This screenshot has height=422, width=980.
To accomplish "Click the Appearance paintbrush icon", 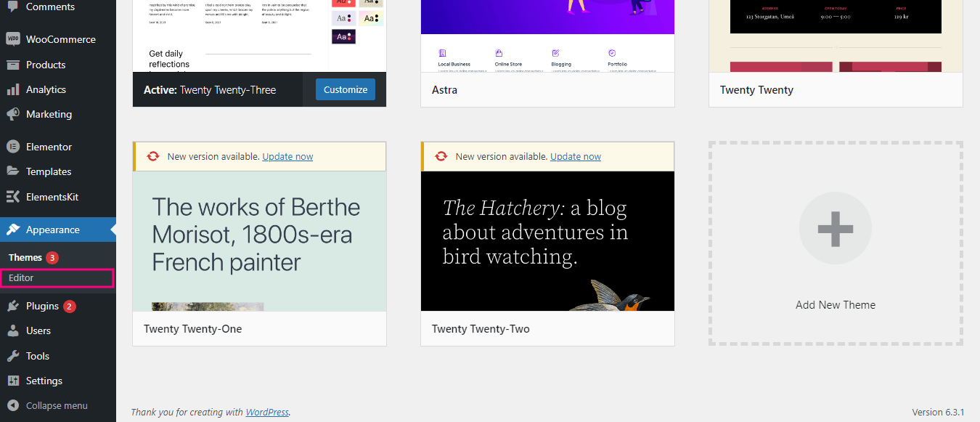I will 13,230.
